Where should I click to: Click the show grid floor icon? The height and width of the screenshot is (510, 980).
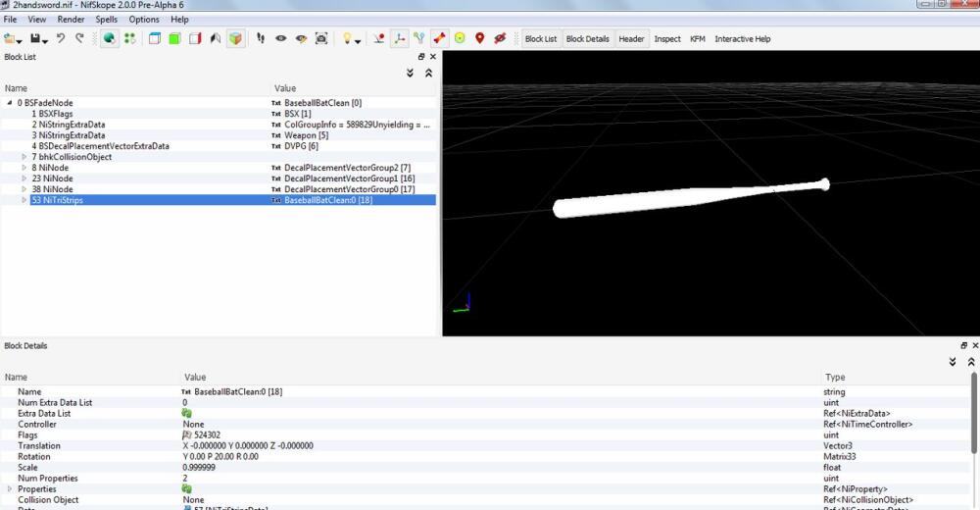pyautogui.click(x=378, y=39)
